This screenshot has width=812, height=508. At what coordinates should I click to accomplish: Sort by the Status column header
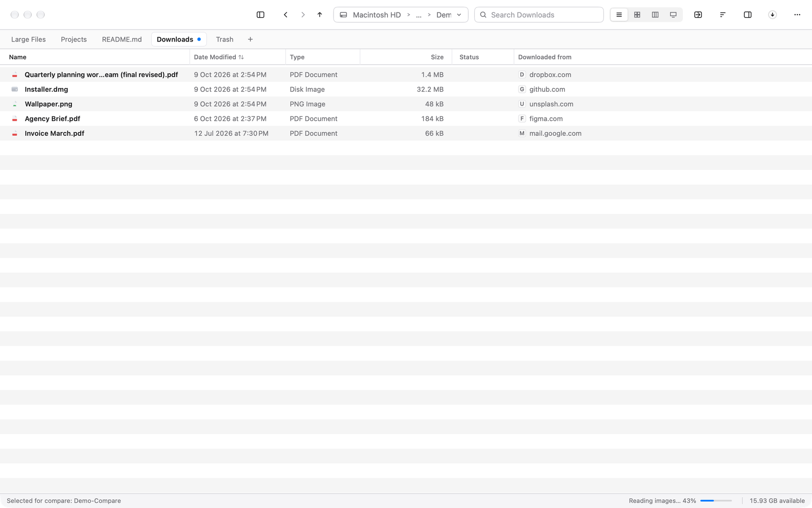tap(469, 57)
